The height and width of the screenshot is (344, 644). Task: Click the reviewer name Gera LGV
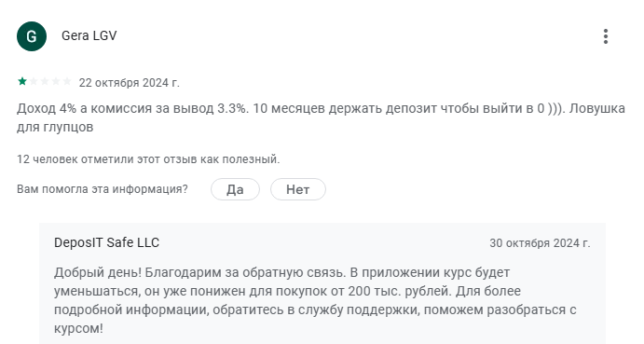tap(89, 35)
